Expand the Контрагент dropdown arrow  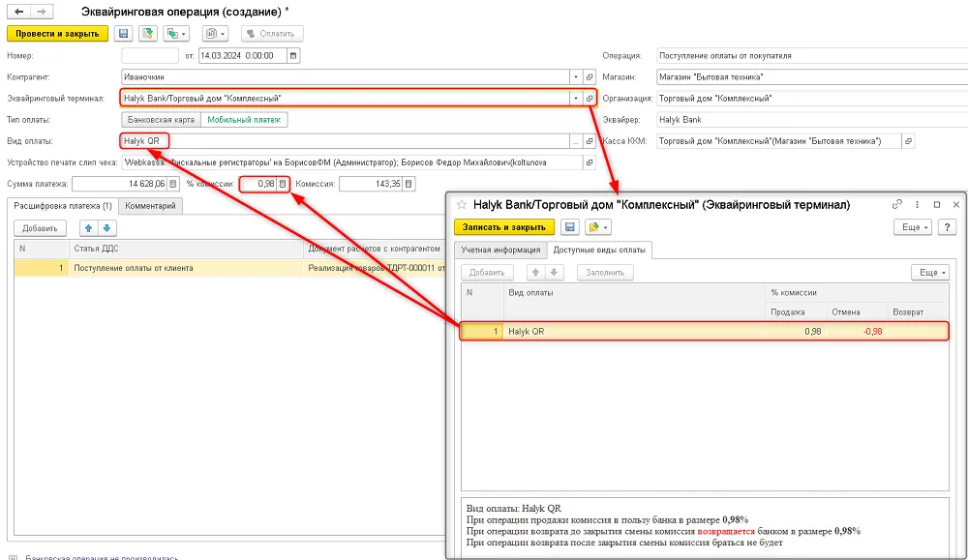click(x=576, y=77)
